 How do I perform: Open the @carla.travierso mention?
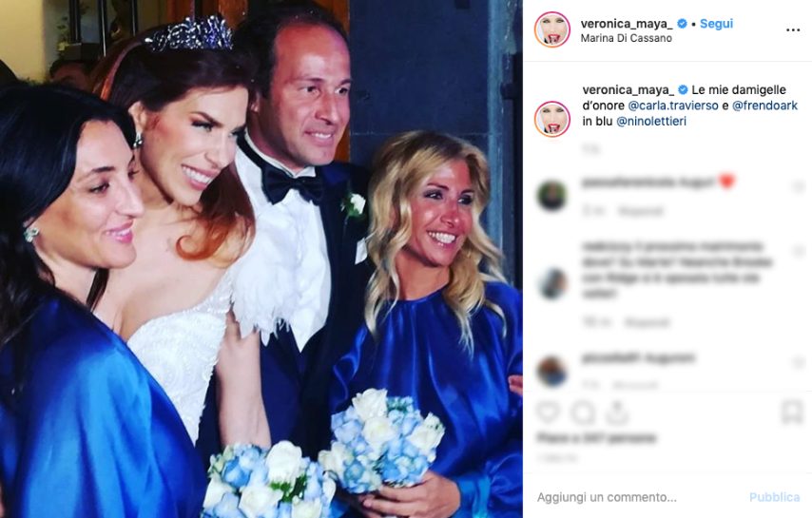click(672, 106)
